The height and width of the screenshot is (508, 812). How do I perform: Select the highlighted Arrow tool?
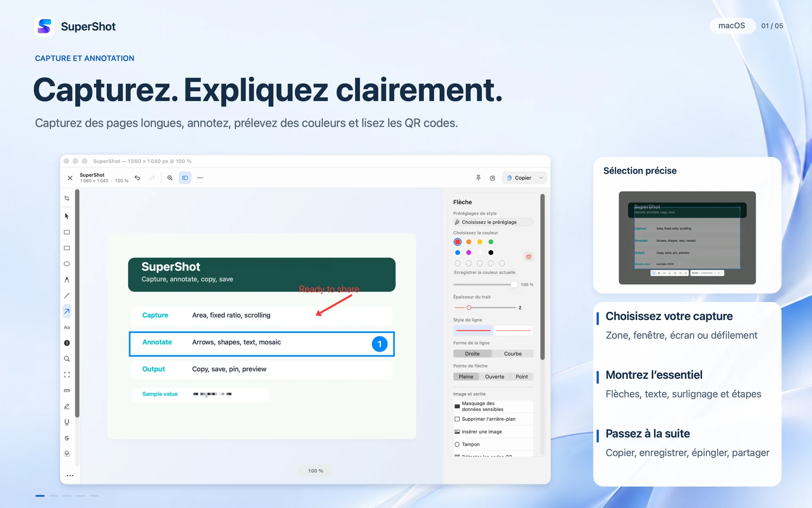click(67, 312)
